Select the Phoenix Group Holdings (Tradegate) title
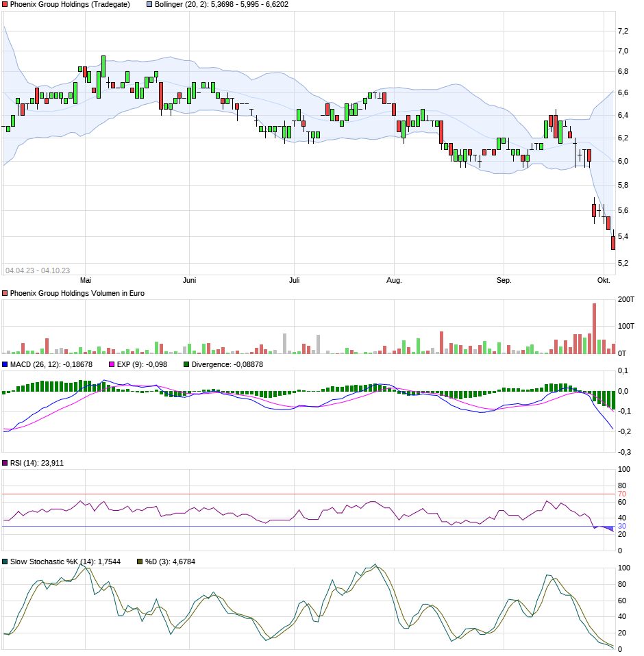The height and width of the screenshot is (656, 644). (70, 4)
